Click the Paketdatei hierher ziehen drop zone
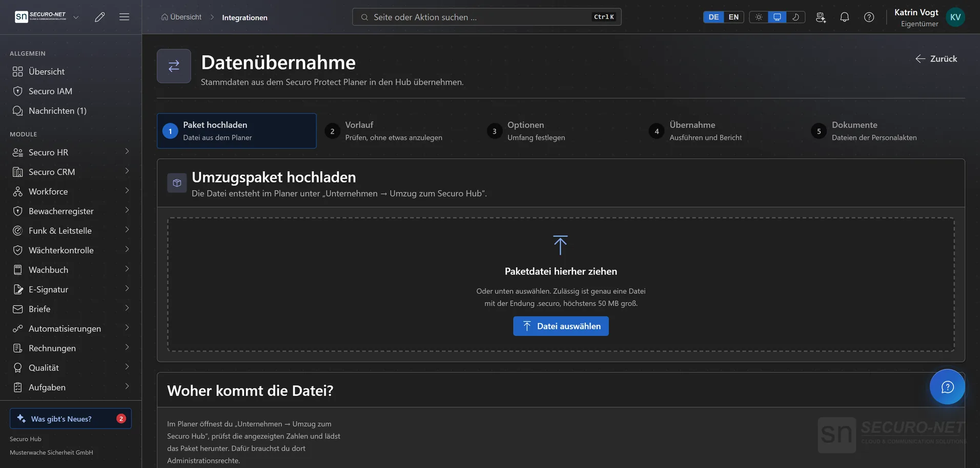The height and width of the screenshot is (468, 980). (x=561, y=285)
